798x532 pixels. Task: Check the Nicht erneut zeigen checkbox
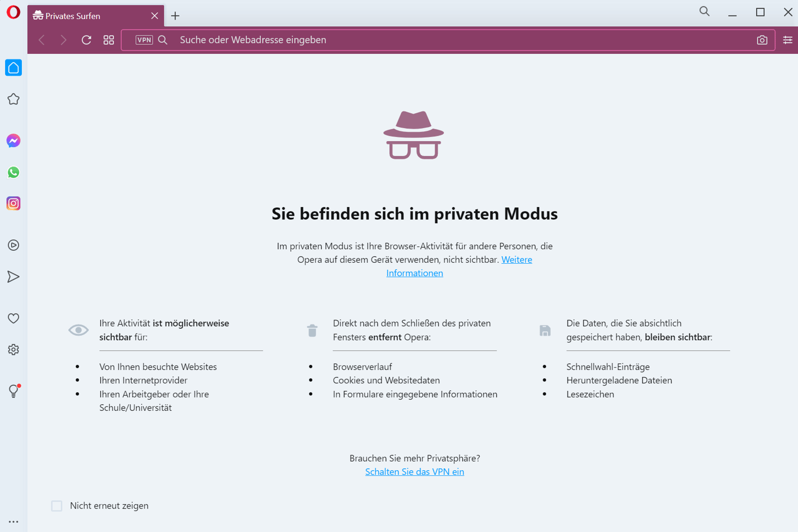click(56, 506)
